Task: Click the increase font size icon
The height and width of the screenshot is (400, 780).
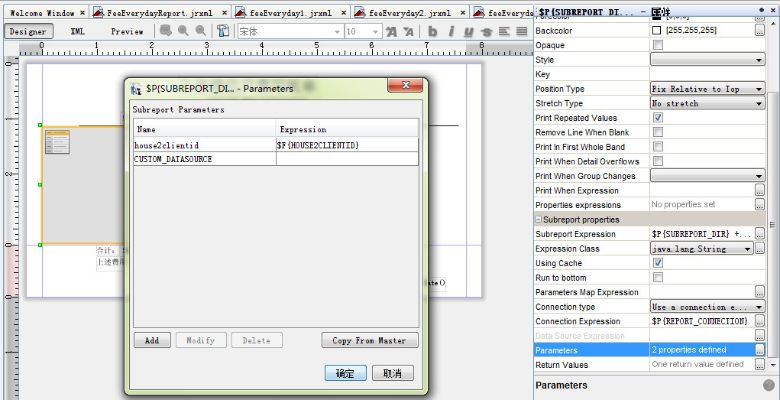Action: 391,31
